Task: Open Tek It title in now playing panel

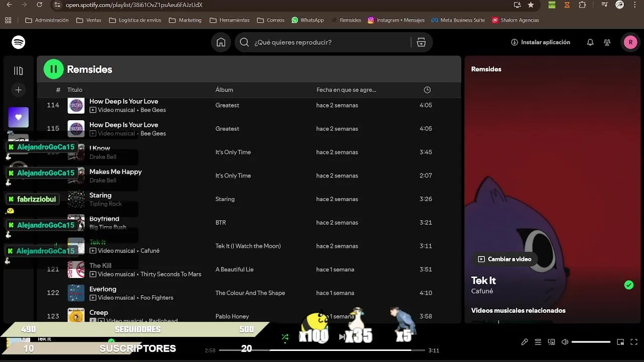Action: coord(484,281)
